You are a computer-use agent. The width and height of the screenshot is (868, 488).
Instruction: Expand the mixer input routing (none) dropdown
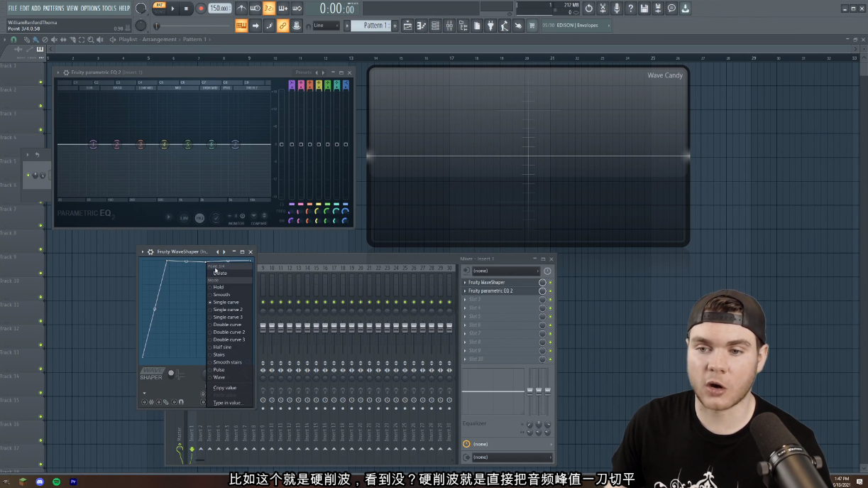tap(505, 271)
